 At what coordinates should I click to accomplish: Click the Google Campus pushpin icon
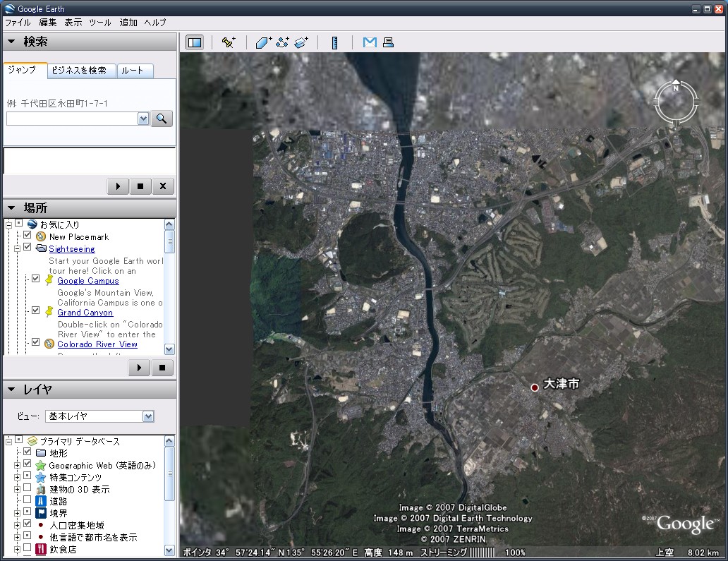[49, 279]
